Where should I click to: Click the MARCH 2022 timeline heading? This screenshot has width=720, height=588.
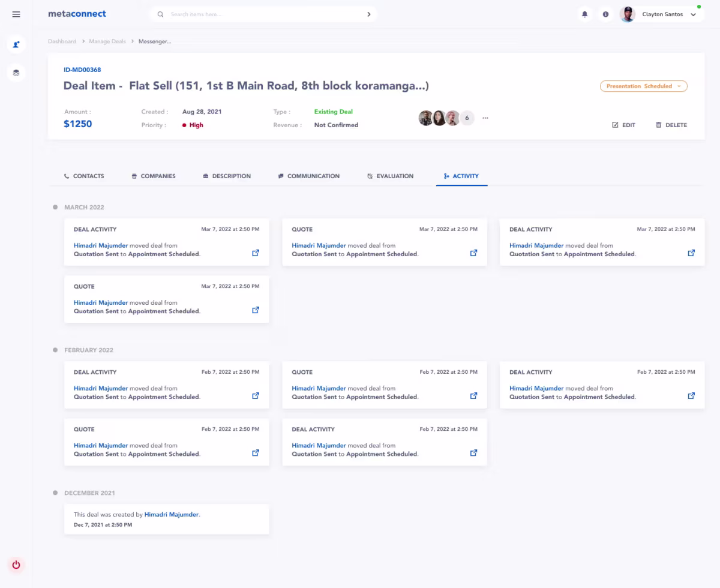84,207
